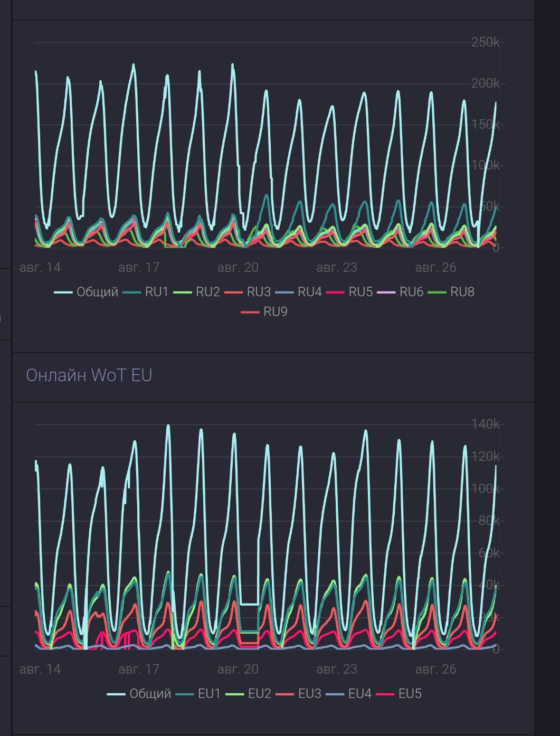Toggle RU6 legend entry

pos(400,292)
